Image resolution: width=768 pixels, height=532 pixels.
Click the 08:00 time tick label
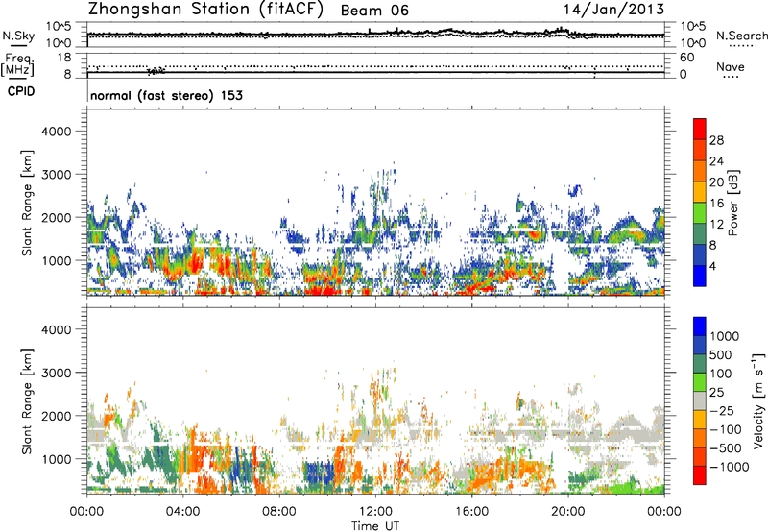tap(279, 512)
